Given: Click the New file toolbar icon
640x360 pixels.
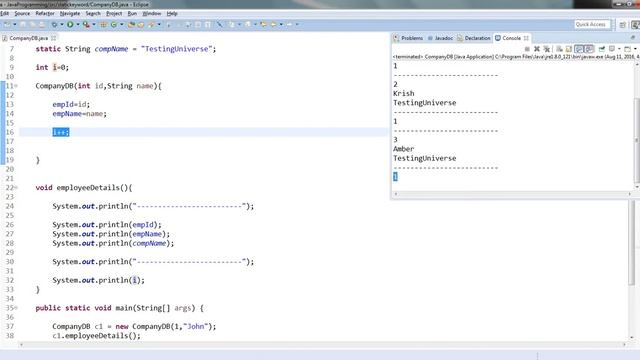Looking at the screenshot, I should 7,24.
